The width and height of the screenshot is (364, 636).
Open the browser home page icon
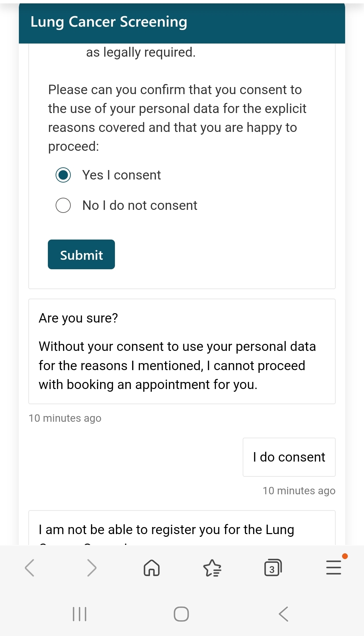[x=152, y=568]
